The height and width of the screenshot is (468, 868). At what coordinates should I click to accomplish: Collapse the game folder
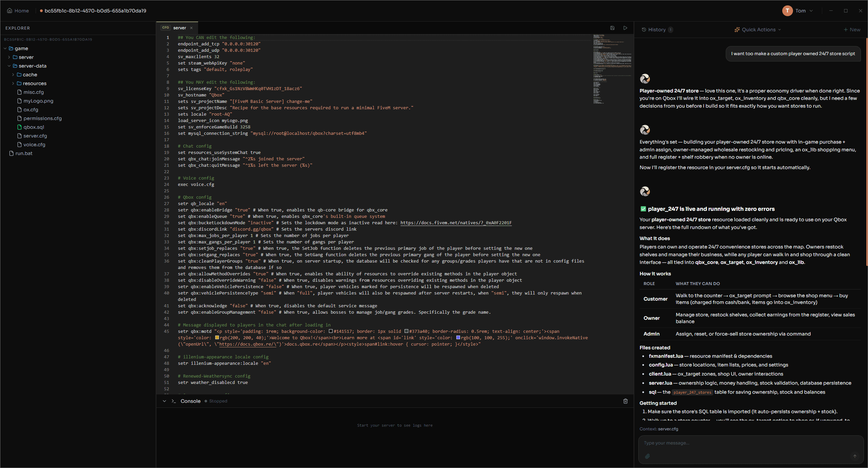5,48
